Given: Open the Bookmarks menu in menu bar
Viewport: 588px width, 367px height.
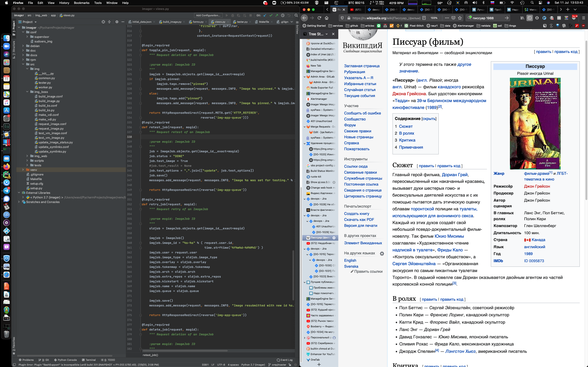Looking at the screenshot, I should click(81, 3).
